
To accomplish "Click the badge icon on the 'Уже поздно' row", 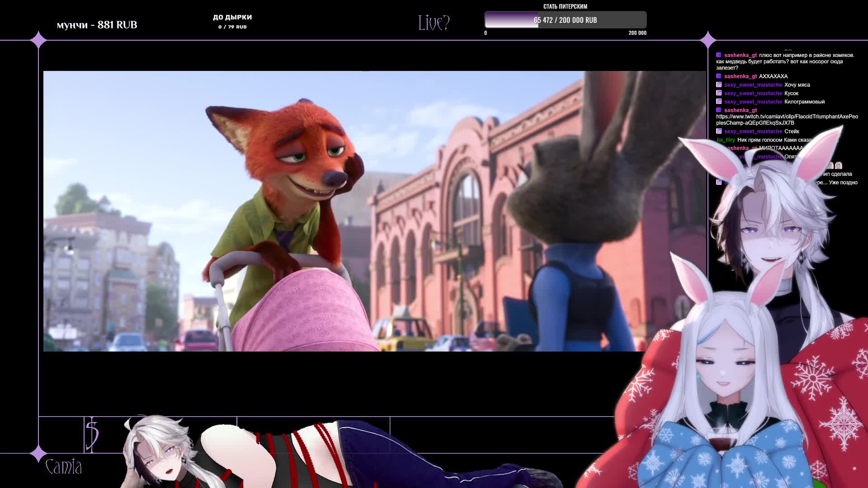I will [x=719, y=183].
